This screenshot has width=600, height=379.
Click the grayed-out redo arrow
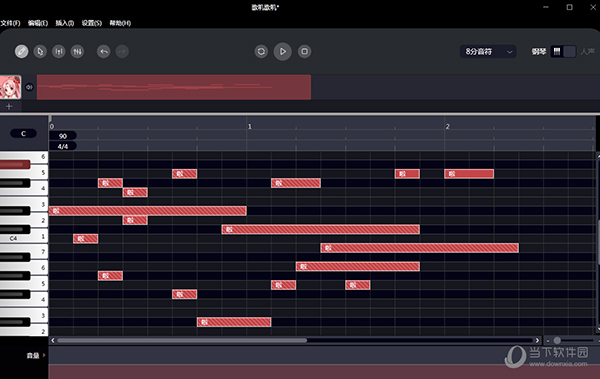[x=122, y=51]
